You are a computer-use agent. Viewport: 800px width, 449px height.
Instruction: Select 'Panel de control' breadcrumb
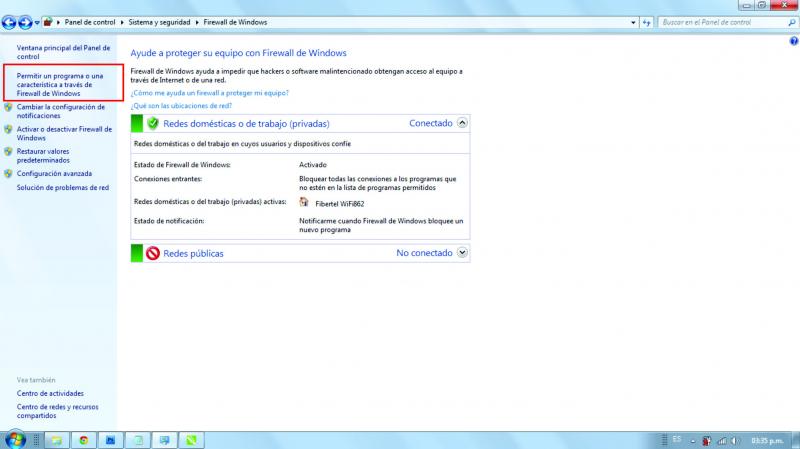(x=90, y=22)
